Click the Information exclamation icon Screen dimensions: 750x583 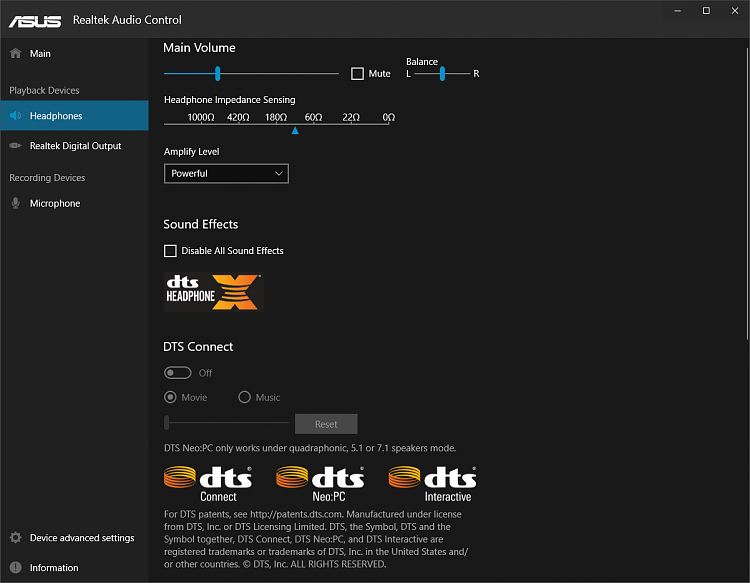[15, 567]
